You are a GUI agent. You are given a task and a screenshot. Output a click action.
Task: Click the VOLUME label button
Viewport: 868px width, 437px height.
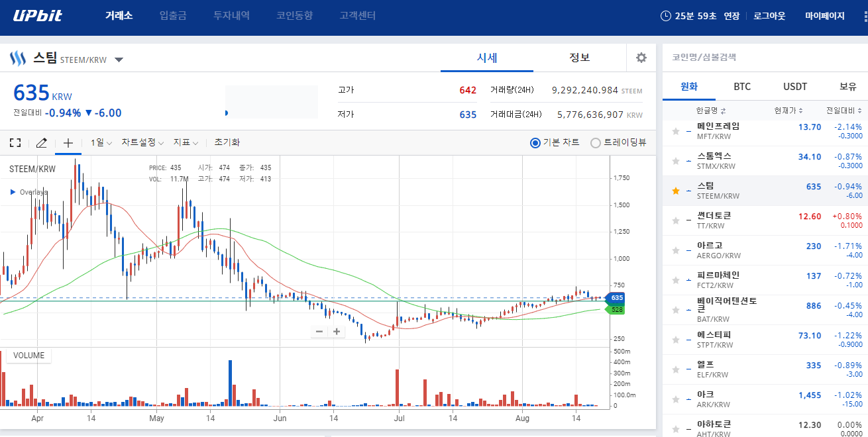28,356
